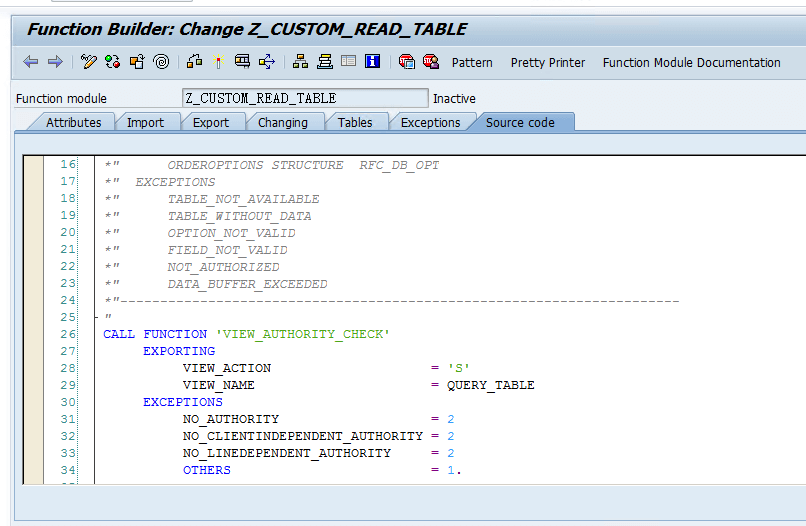Switch to the Tables tab
This screenshot has height=526, width=806.
[x=355, y=122]
